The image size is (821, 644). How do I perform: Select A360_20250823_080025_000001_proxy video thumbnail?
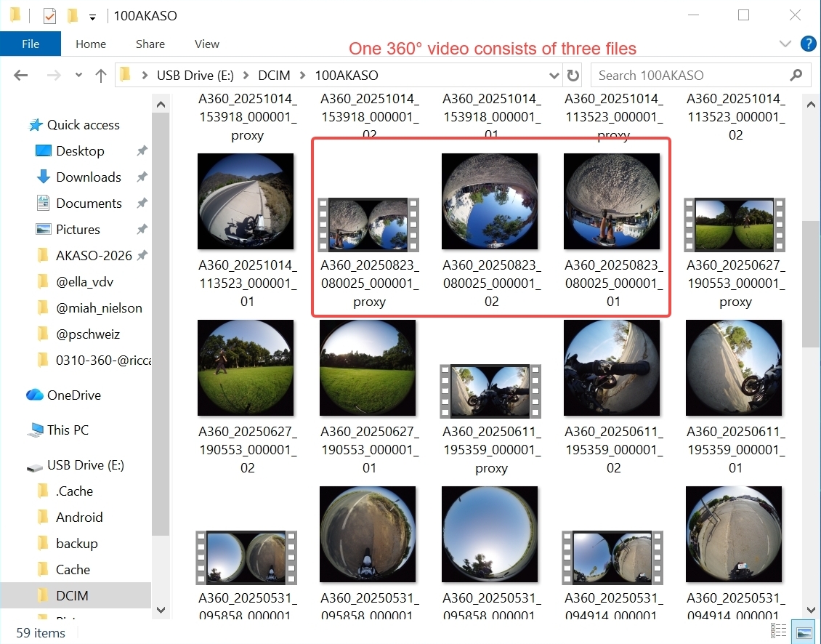[369, 225]
